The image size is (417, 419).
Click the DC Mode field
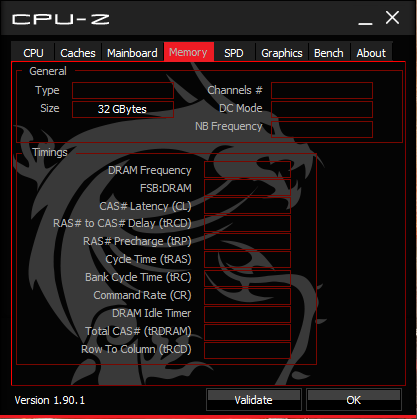[322, 109]
